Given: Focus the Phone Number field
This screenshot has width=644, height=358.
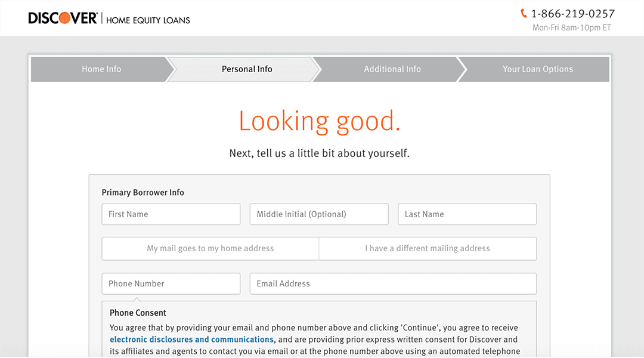Looking at the screenshot, I should pyautogui.click(x=171, y=284).
